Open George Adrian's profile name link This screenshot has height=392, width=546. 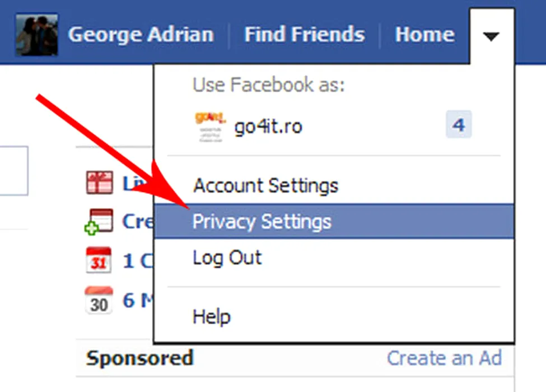tap(141, 35)
